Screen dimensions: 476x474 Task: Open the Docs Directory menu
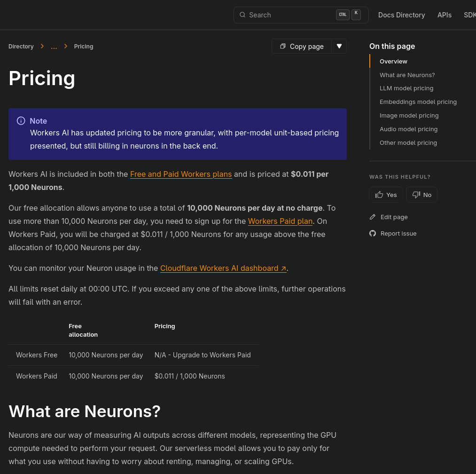pyautogui.click(x=401, y=15)
